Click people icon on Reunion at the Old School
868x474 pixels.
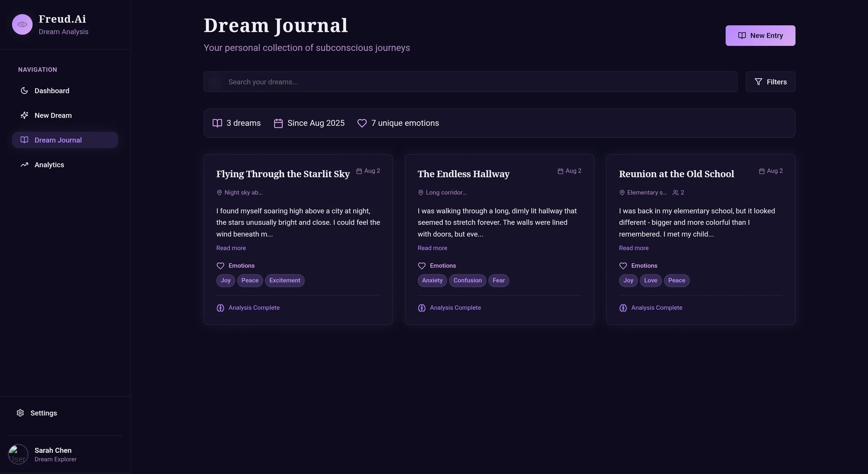(675, 193)
